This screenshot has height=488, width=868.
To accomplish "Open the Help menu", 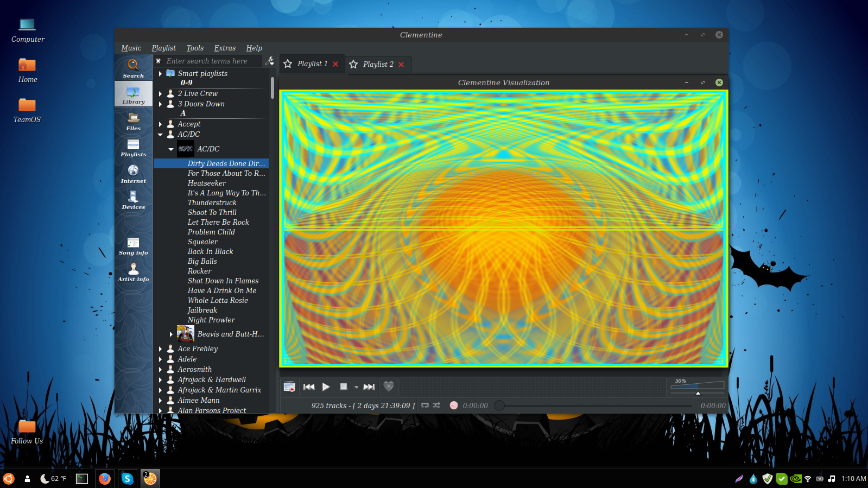I will (x=254, y=48).
